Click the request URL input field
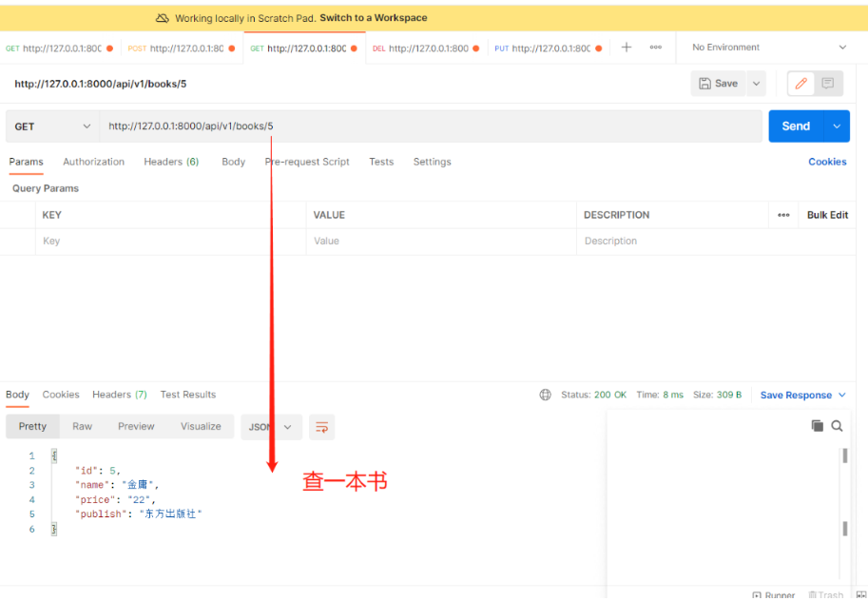Image resolution: width=868 pixels, height=601 pixels. click(x=431, y=126)
